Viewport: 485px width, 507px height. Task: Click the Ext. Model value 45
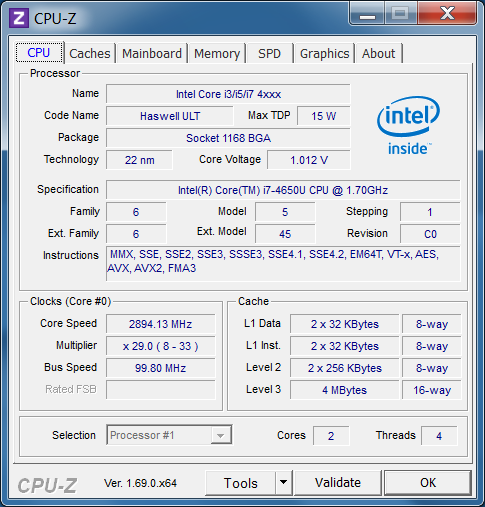285,234
